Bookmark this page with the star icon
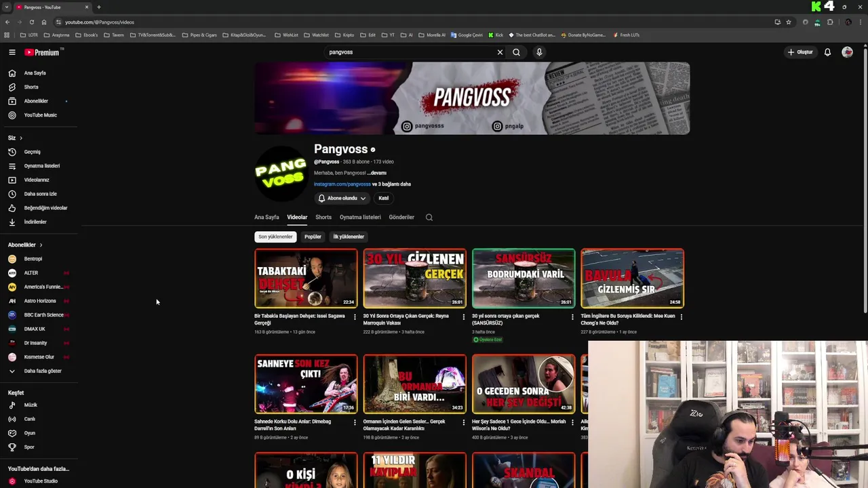Image resolution: width=868 pixels, height=488 pixels. pyautogui.click(x=789, y=22)
